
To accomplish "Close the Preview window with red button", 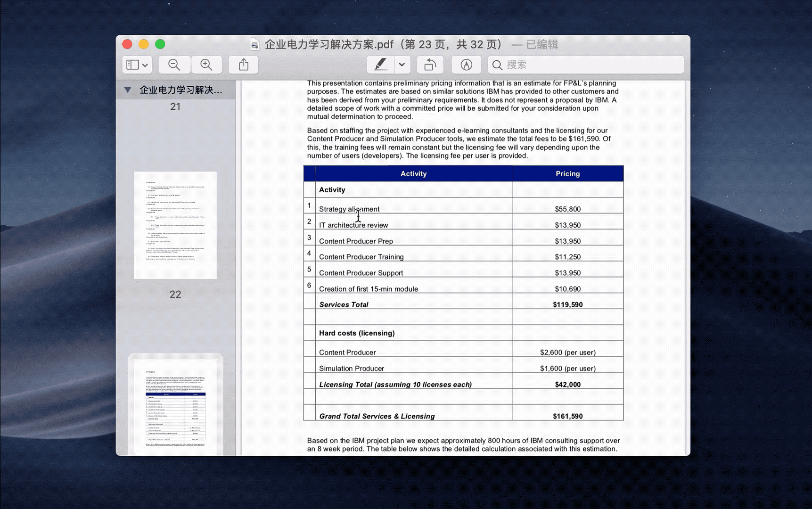I will coord(127,44).
